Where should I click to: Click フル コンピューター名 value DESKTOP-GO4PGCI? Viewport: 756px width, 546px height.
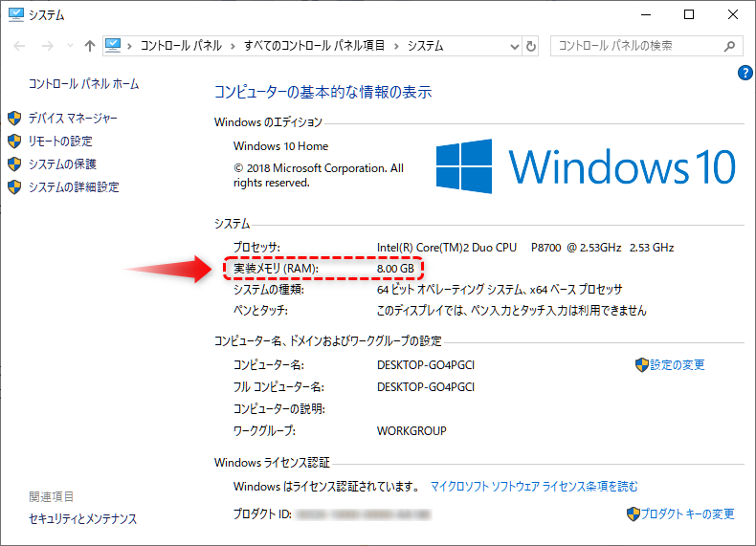point(426,387)
